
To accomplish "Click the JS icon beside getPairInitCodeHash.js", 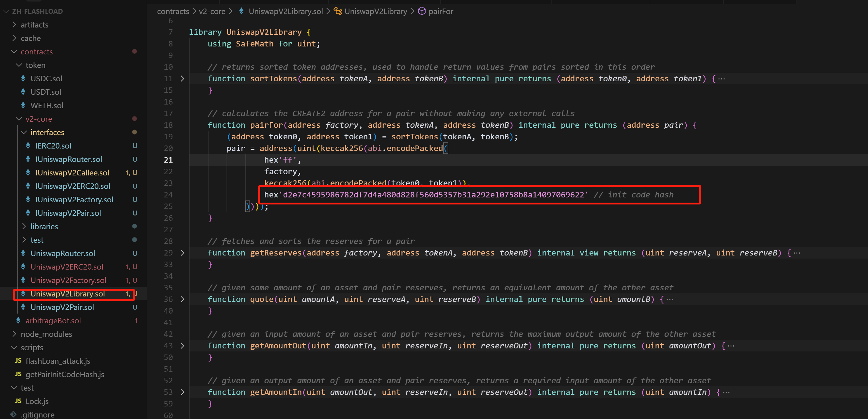I will click(x=18, y=374).
